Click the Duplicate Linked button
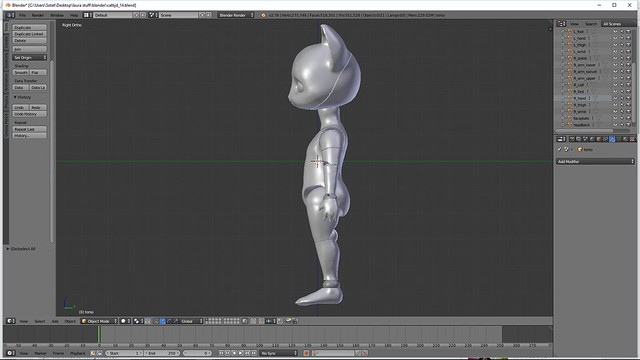The height and width of the screenshot is (360, 640). point(29,34)
